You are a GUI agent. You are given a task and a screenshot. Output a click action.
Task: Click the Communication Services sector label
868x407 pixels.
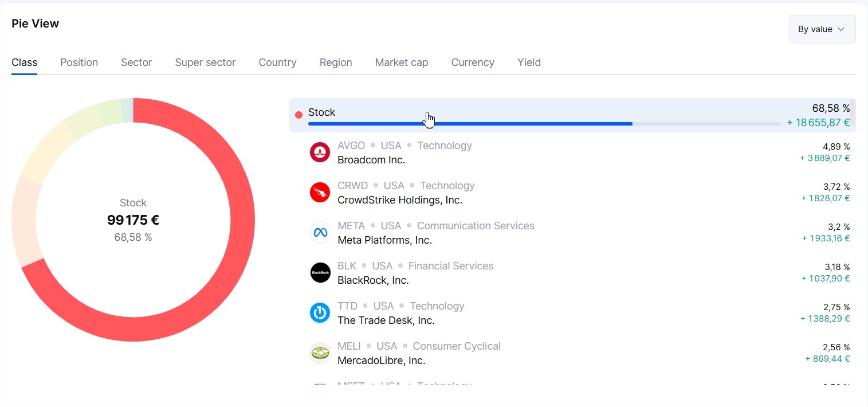[x=476, y=226]
